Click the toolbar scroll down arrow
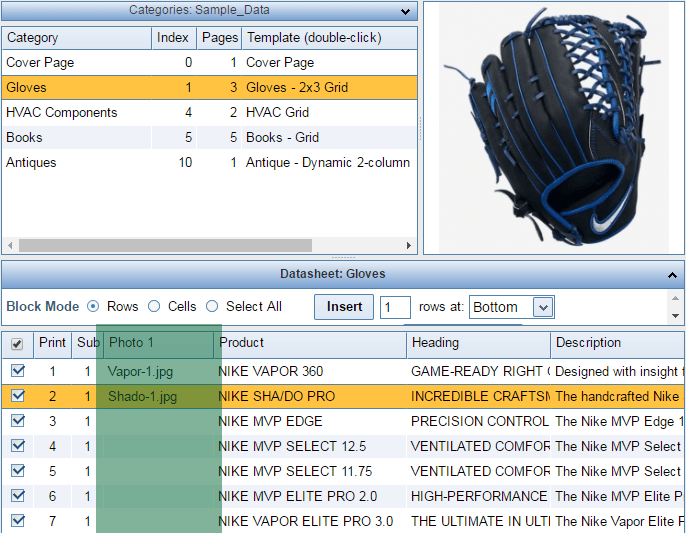686x533 pixels. click(x=676, y=316)
